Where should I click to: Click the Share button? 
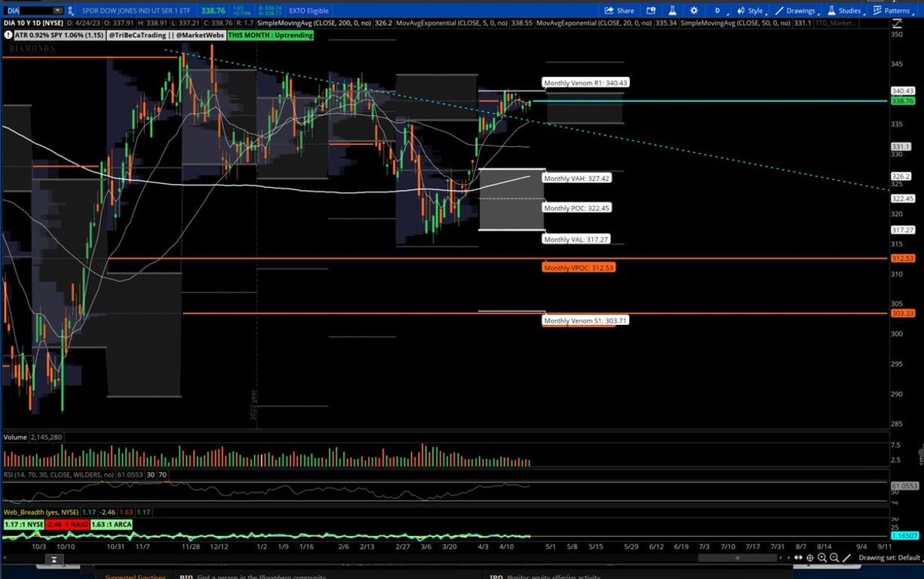(x=619, y=11)
